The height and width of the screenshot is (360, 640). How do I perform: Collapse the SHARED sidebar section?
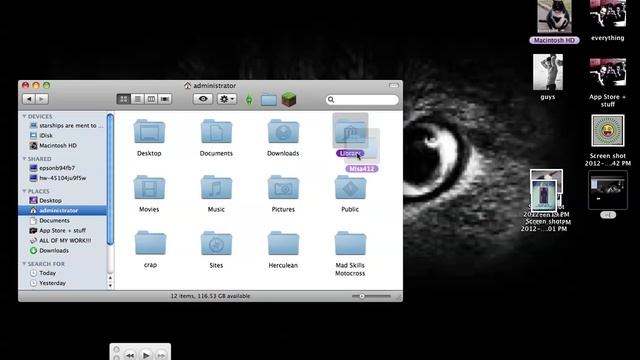coord(24,159)
